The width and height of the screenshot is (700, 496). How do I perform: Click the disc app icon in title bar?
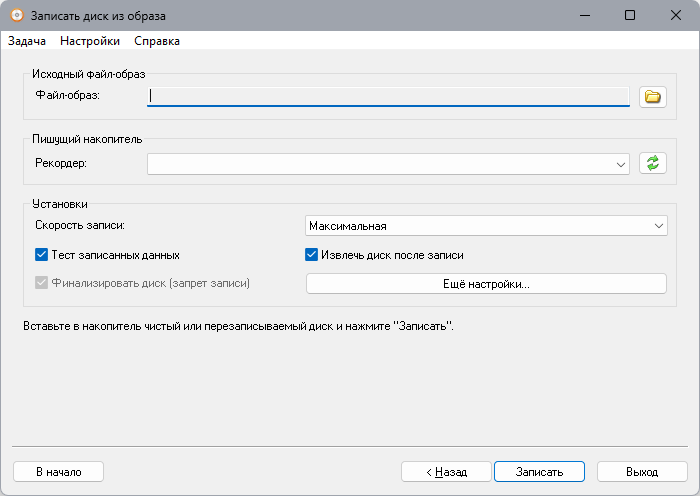pos(17,15)
